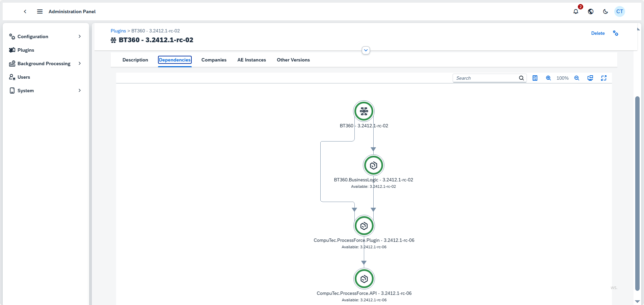
Task: Zoom in on the dependency graph
Action: click(548, 78)
